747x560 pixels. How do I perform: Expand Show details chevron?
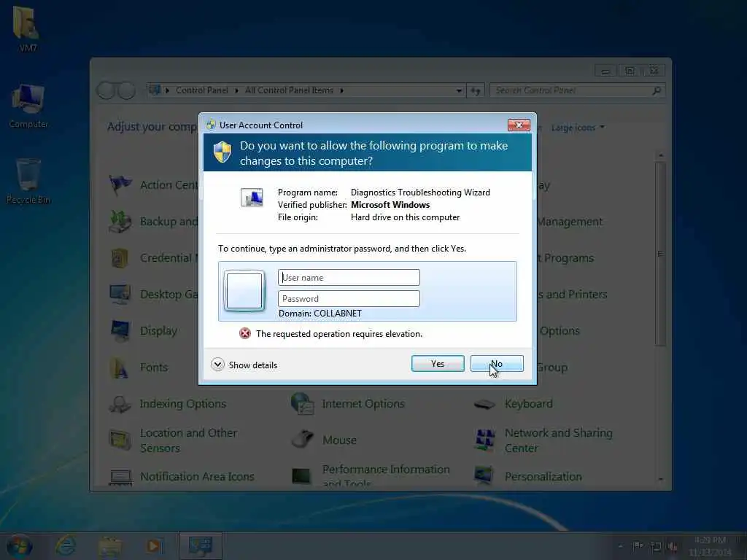(217, 365)
